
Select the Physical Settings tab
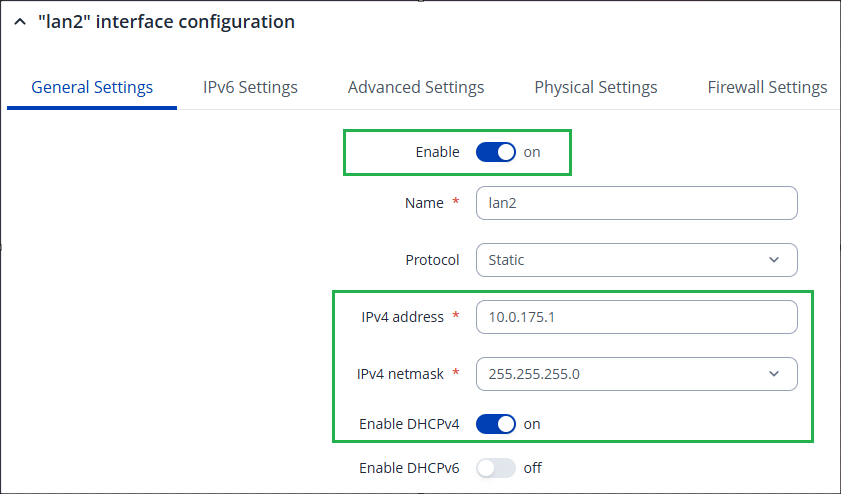pos(596,87)
